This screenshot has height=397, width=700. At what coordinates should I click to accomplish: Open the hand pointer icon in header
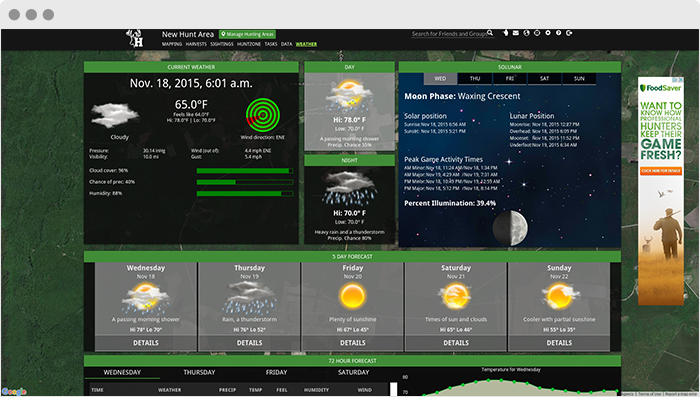505,33
